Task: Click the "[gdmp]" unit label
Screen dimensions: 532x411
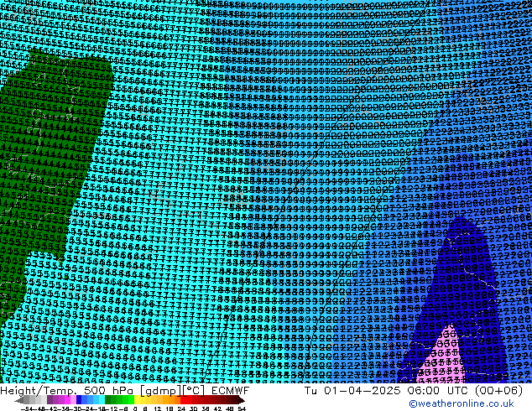Action: pos(161,391)
